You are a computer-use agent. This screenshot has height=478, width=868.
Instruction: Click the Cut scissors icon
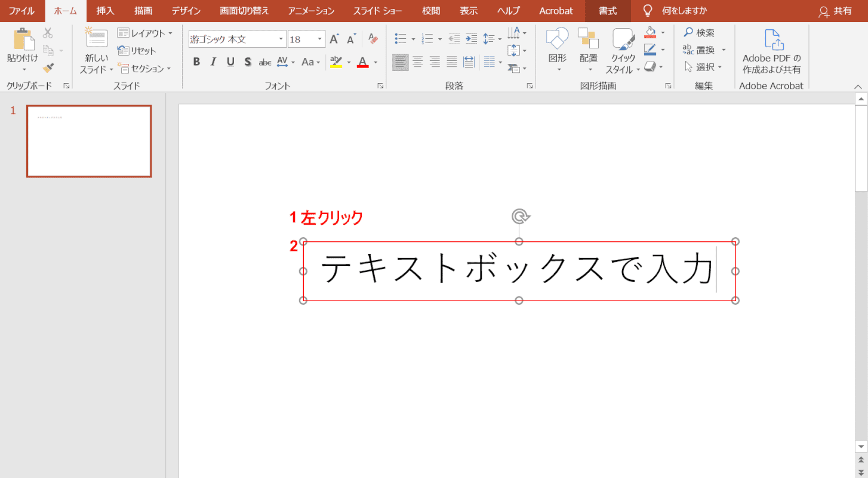tap(48, 33)
